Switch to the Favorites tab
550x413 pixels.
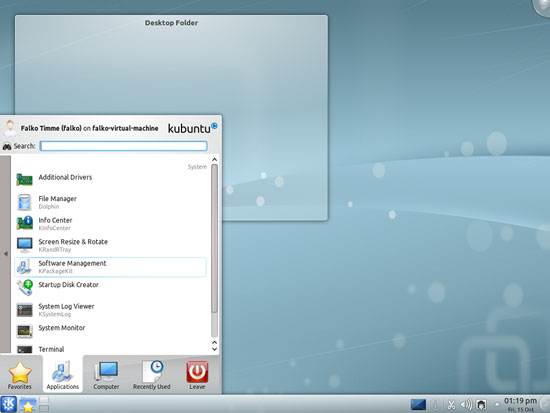point(20,375)
